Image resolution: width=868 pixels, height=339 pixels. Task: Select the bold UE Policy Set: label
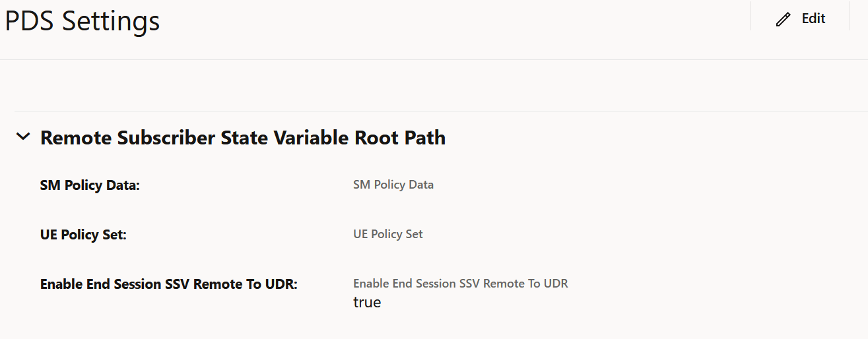[83, 235]
